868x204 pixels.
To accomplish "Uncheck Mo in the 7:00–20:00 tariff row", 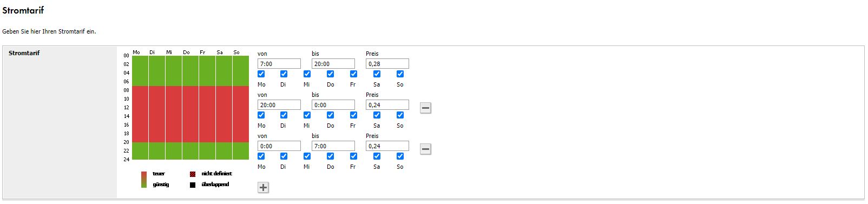I will click(261, 74).
